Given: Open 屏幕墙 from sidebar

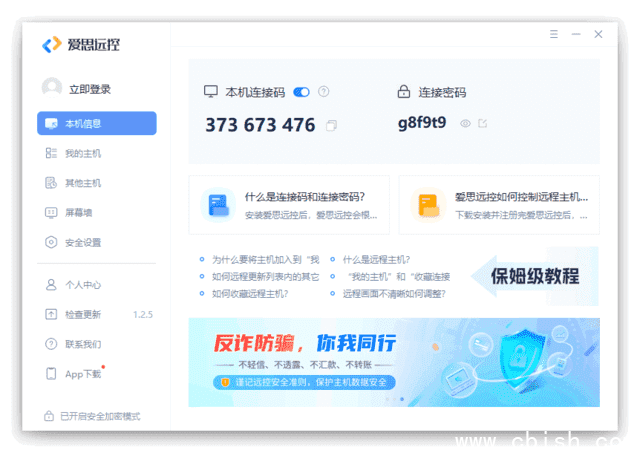Looking at the screenshot, I should point(79,212).
